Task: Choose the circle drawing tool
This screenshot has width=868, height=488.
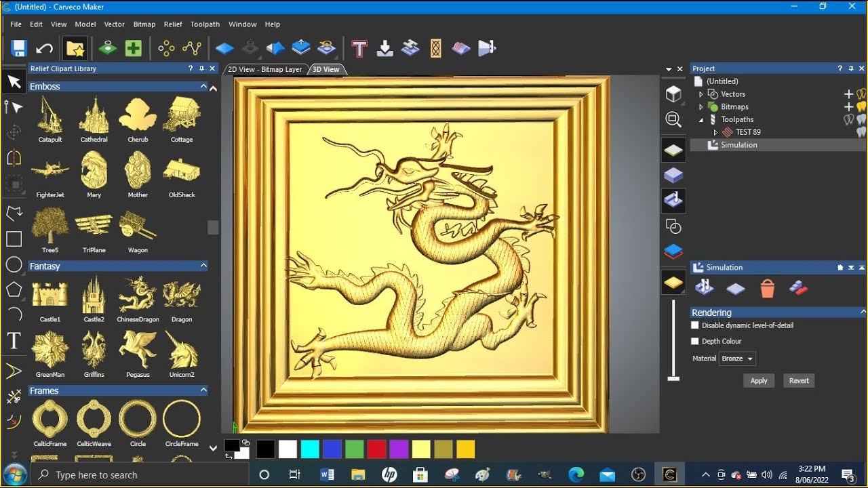Action: (x=14, y=264)
